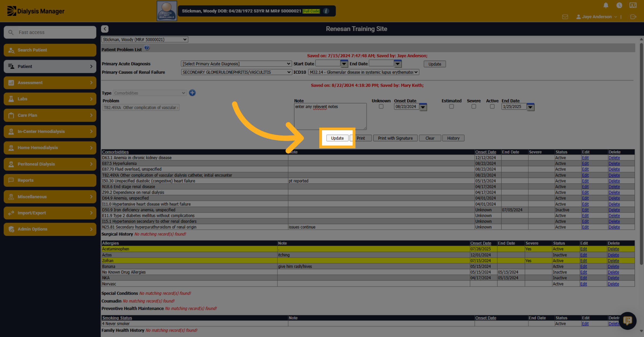Open the ICD10 M32.14 dropdown
Image resolution: width=644 pixels, height=337 pixels.
tap(364, 72)
